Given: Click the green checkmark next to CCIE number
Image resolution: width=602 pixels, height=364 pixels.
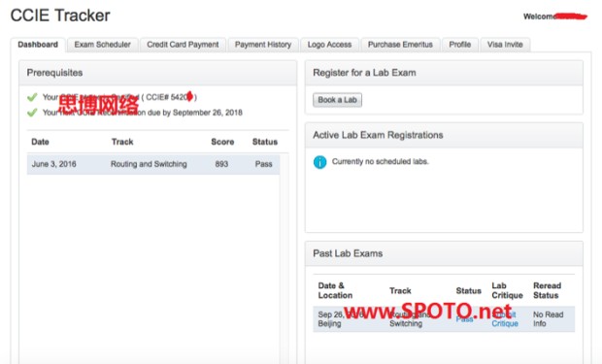Looking at the screenshot, I should (32, 97).
